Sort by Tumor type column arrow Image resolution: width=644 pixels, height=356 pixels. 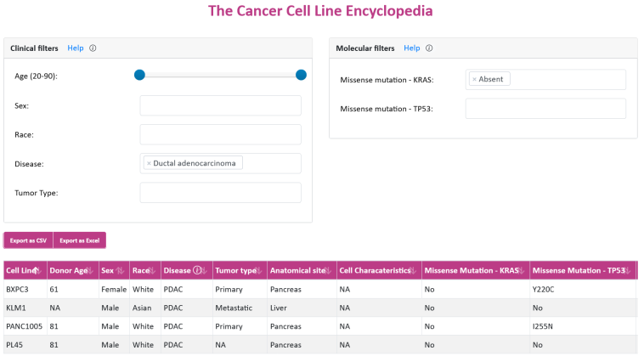point(260,271)
